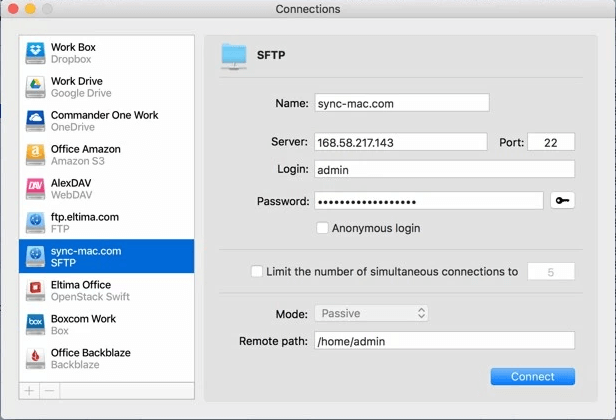Click the Google Drive icon beside Work Drive
This screenshot has height=420, width=616.
point(35,87)
